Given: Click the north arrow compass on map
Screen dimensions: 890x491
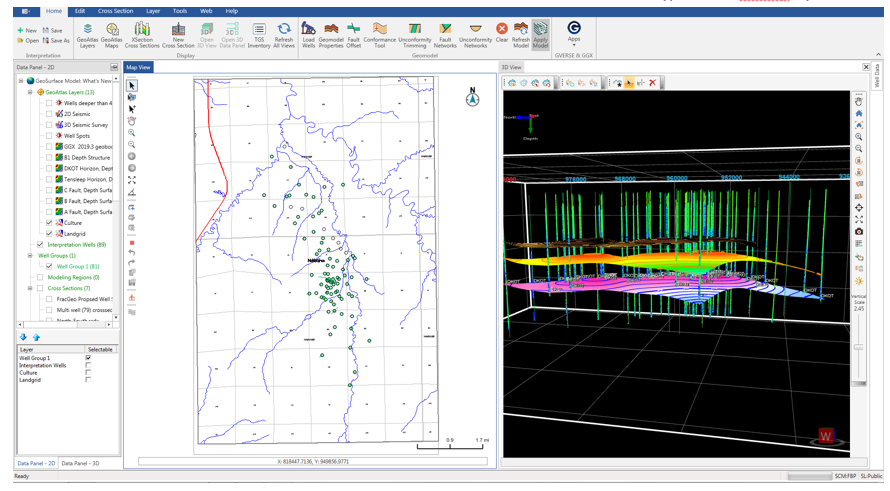Looking at the screenshot, I should coord(472,97).
